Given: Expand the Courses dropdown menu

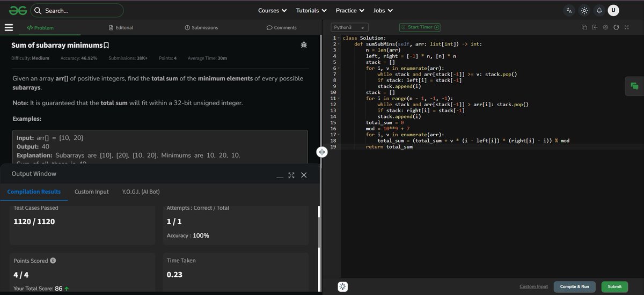Looking at the screenshot, I should coord(272,10).
